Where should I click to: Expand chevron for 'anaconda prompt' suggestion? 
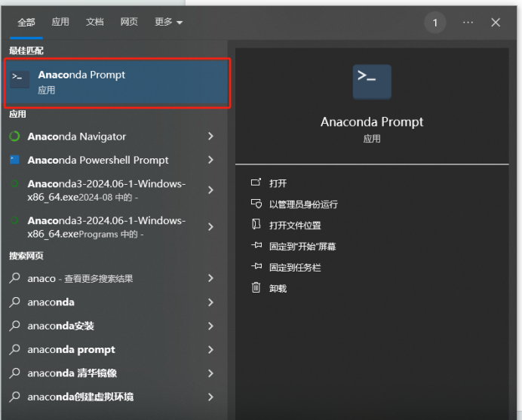tap(210, 349)
